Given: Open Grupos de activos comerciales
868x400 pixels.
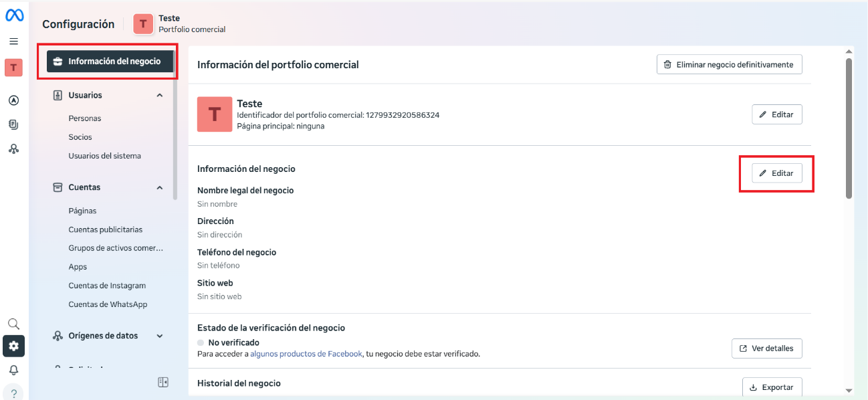Looking at the screenshot, I should point(116,248).
